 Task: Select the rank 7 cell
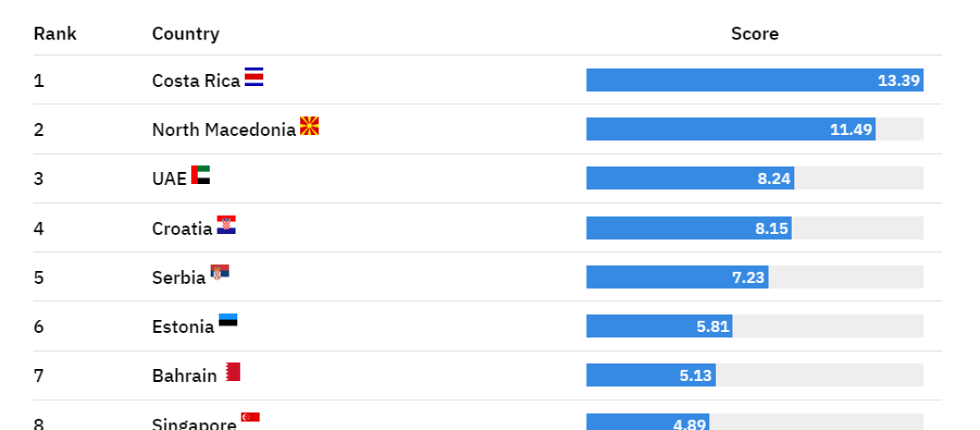(x=39, y=376)
